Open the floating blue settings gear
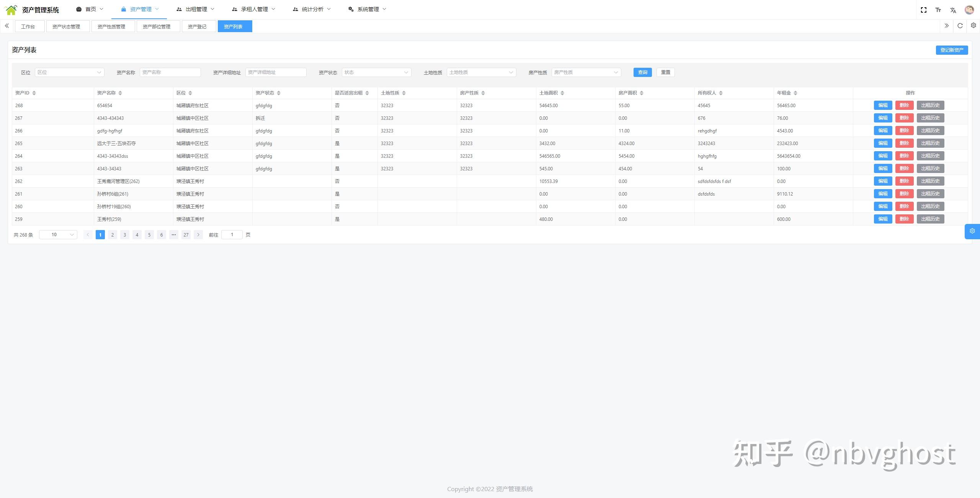 [x=972, y=231]
